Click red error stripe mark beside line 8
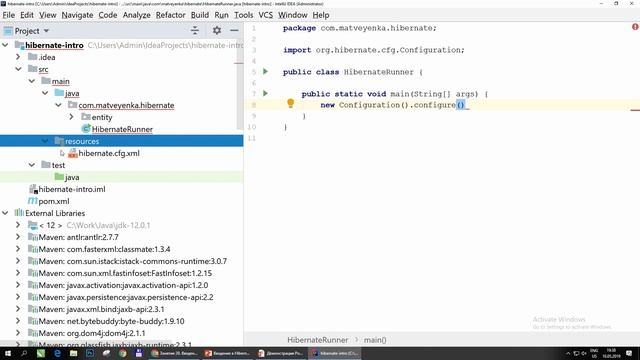640x360 pixels. (x=635, y=110)
